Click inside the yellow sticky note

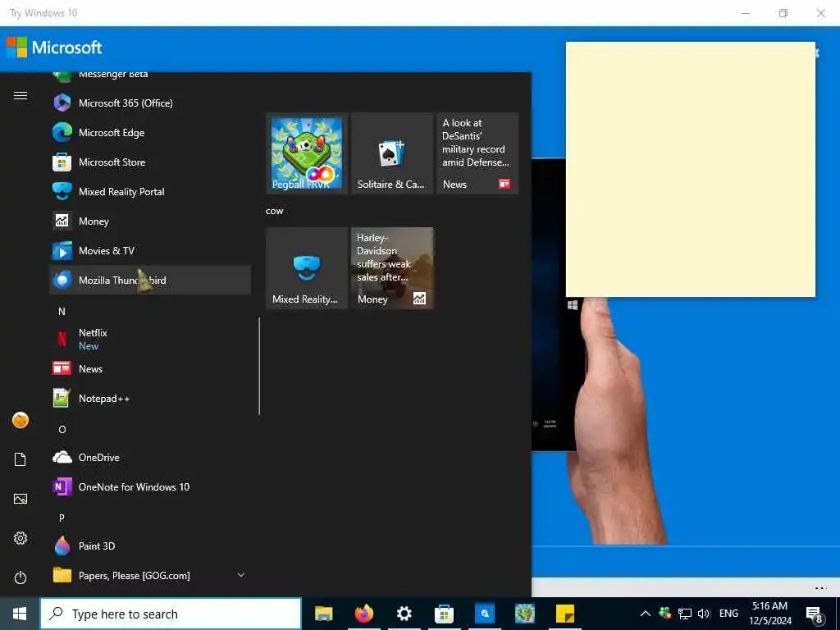pyautogui.click(x=691, y=169)
